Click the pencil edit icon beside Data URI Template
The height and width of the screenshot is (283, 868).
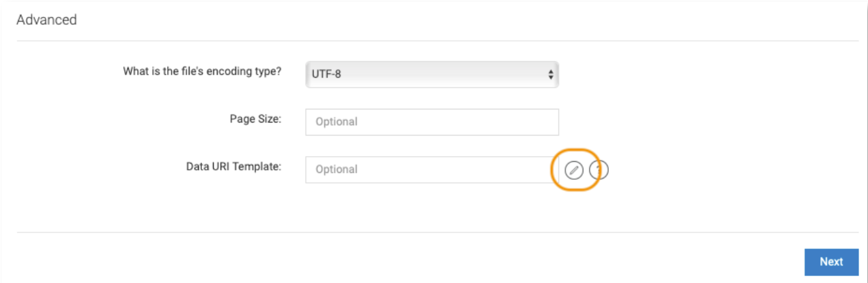[573, 170]
